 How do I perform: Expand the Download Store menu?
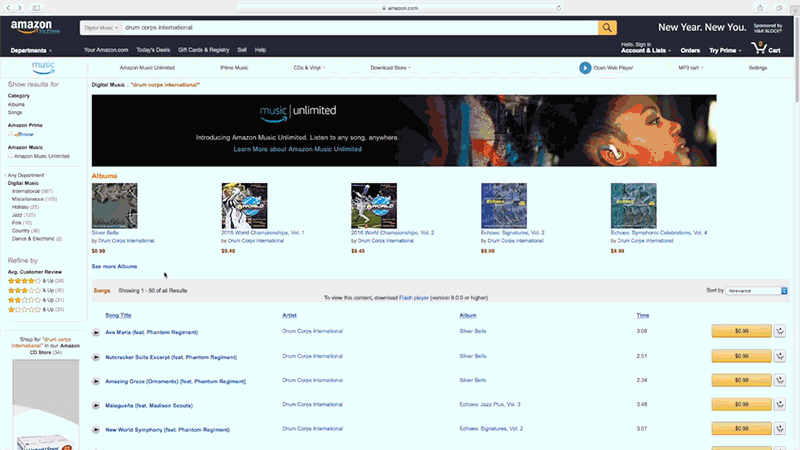(x=390, y=68)
